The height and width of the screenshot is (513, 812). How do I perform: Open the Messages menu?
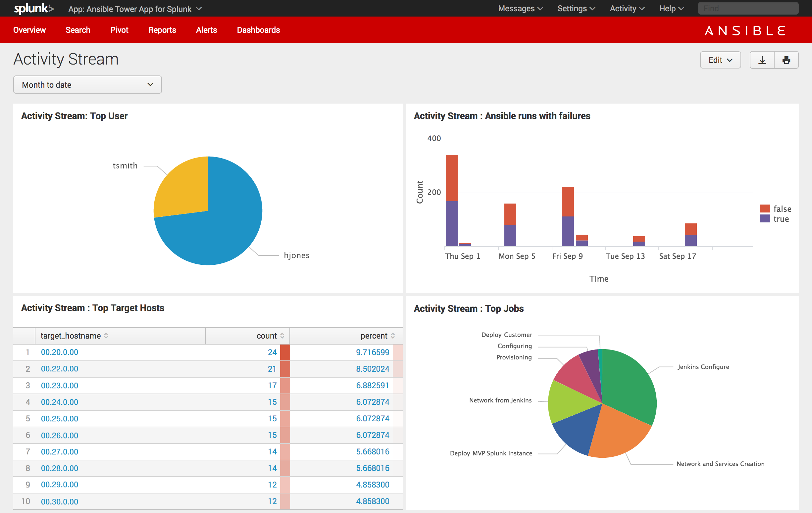coord(520,8)
